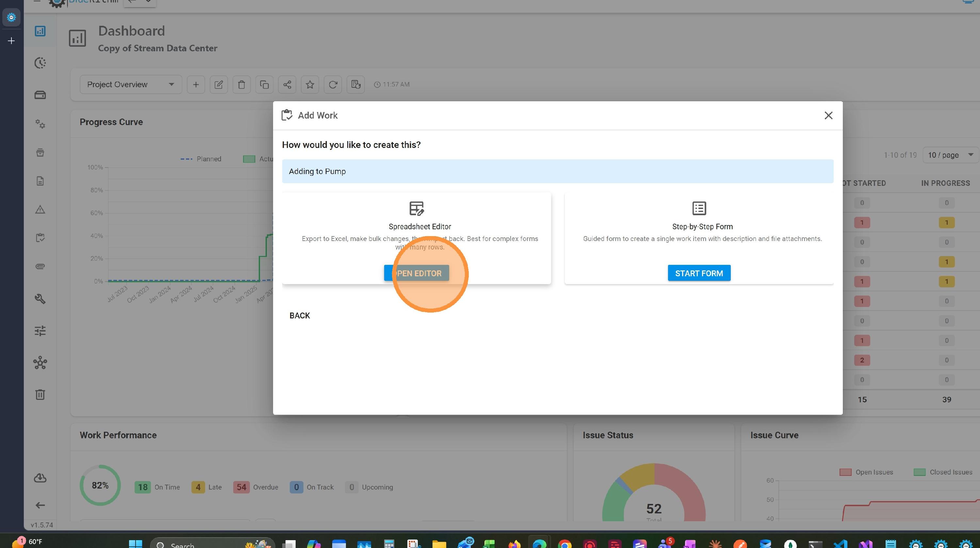Open the clipboard-check work icon in sidebar
Image resolution: width=980 pixels, height=548 pixels.
(x=40, y=238)
